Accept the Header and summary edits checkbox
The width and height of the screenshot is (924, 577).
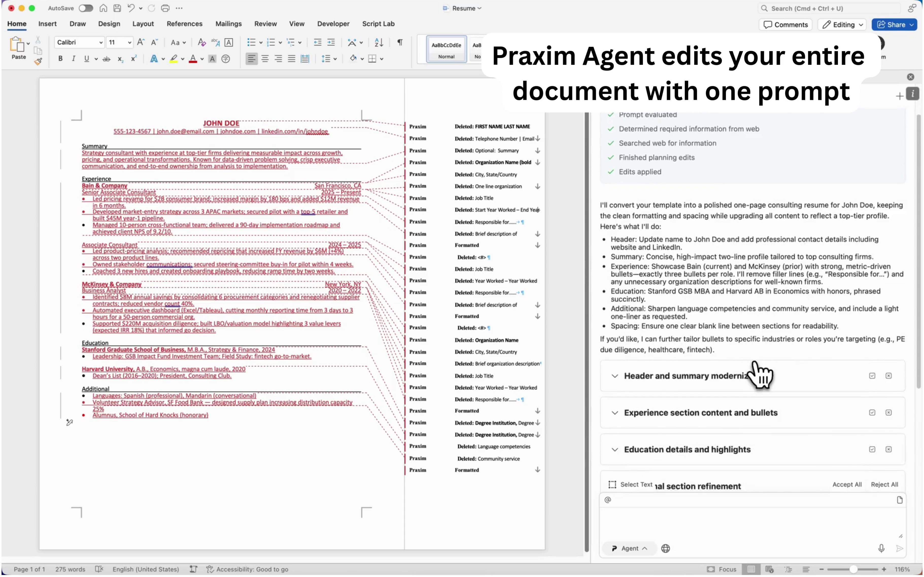(872, 376)
